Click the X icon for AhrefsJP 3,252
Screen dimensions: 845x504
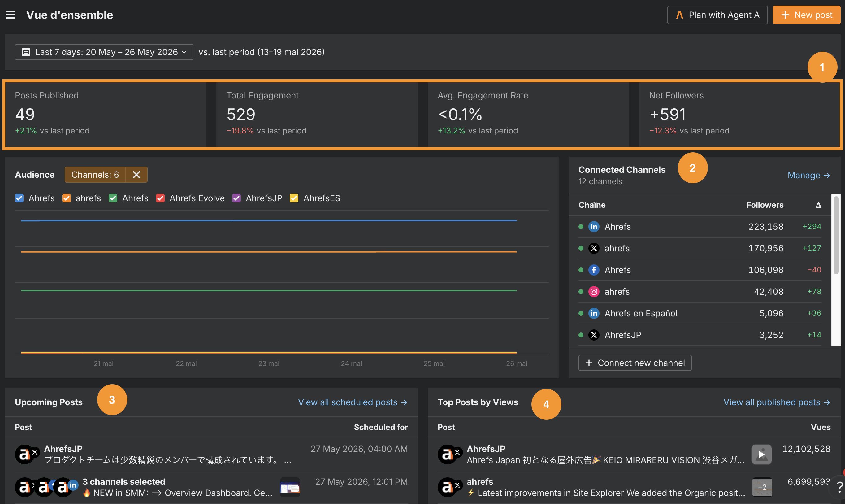(x=594, y=335)
